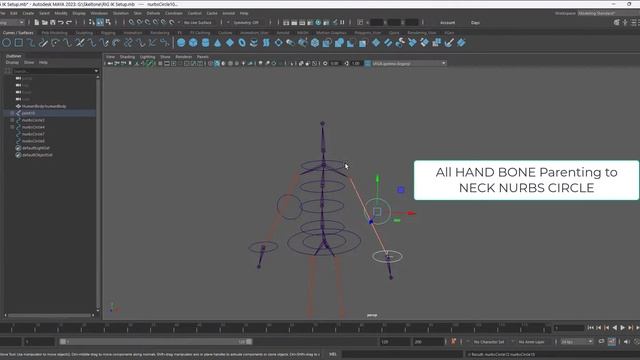
Task: Click the Save Scene disk icon
Action: (x=52, y=22)
